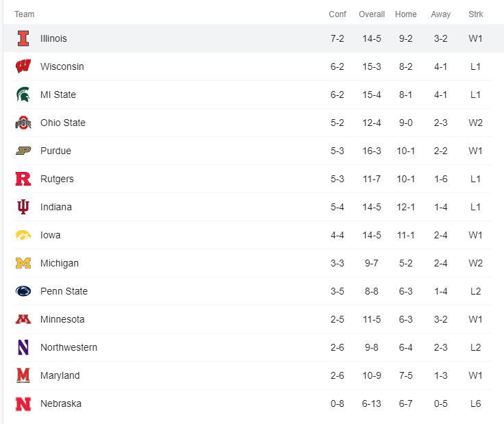Click the Minnesota team logo
Image resolution: width=504 pixels, height=424 pixels.
23,319
